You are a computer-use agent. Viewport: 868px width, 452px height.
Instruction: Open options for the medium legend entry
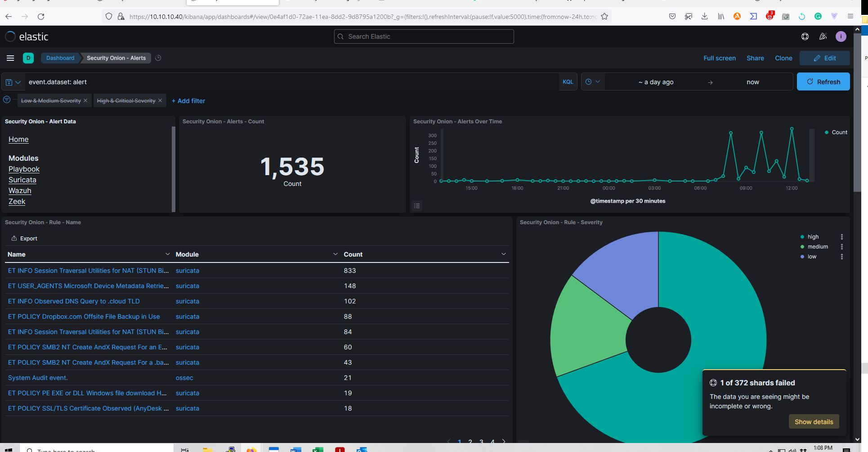842,247
